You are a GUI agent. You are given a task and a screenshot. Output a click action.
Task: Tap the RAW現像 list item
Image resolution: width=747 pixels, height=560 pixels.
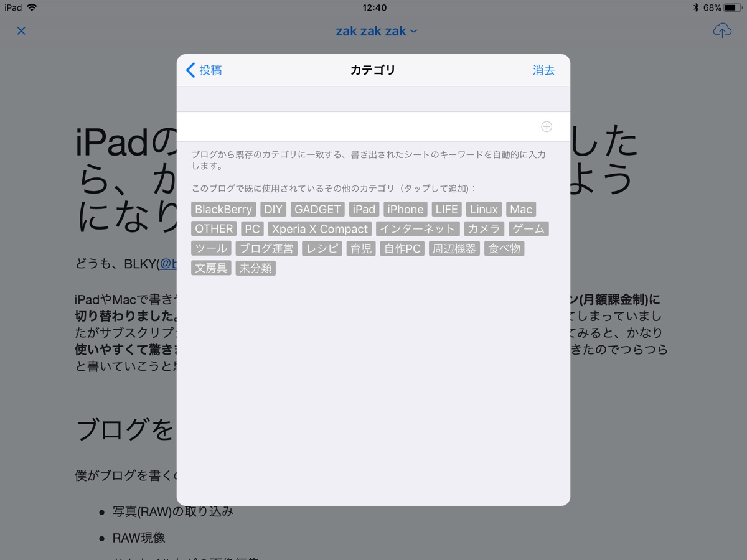[139, 538]
